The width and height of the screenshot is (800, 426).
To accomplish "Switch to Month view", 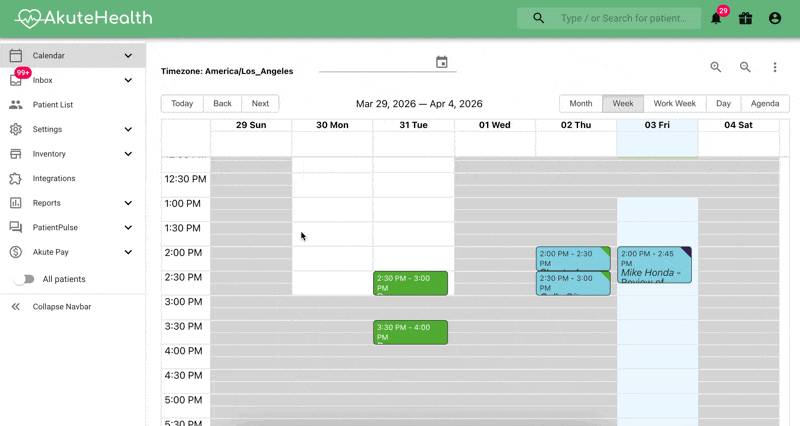I will pos(581,104).
